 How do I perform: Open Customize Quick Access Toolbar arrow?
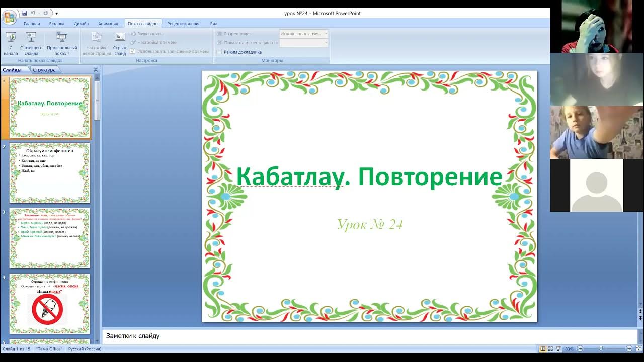pos(56,14)
